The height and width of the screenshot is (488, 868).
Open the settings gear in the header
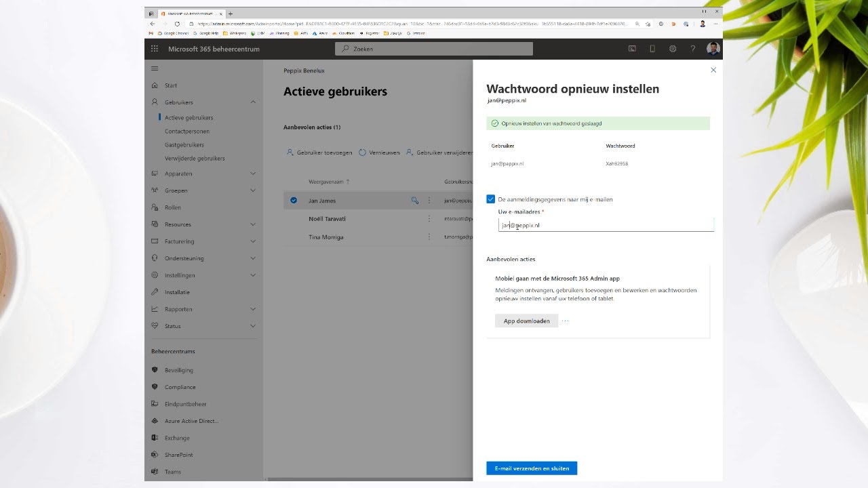[673, 49]
